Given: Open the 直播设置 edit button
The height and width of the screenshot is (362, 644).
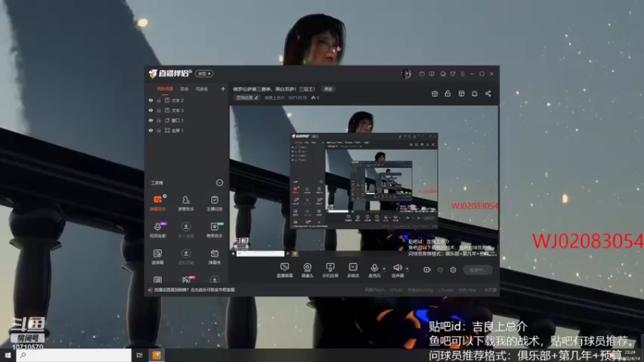Looking at the screenshot, I should [247, 97].
